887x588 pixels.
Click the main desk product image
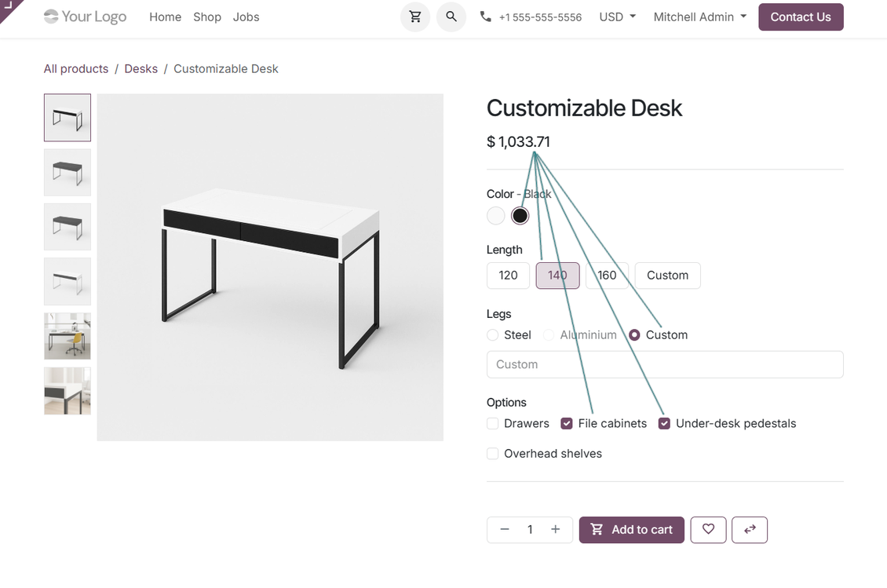pos(270,267)
